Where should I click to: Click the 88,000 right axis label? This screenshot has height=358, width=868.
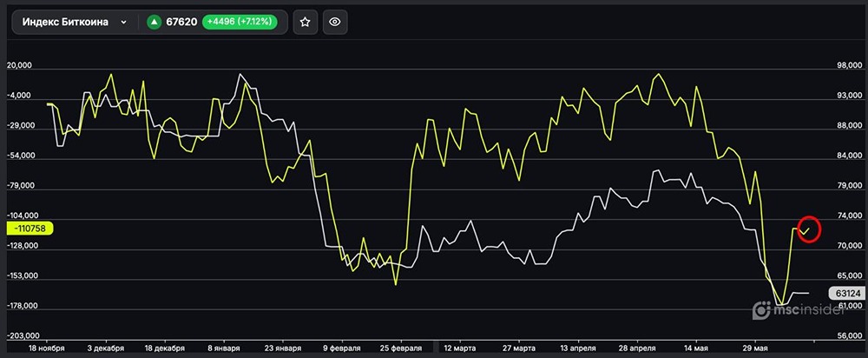[x=851, y=126]
